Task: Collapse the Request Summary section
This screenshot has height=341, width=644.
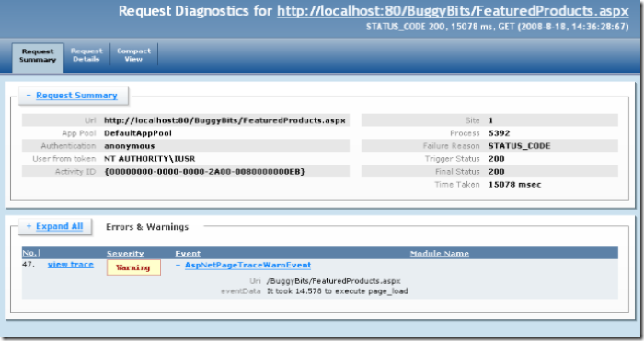Action: [x=76, y=96]
